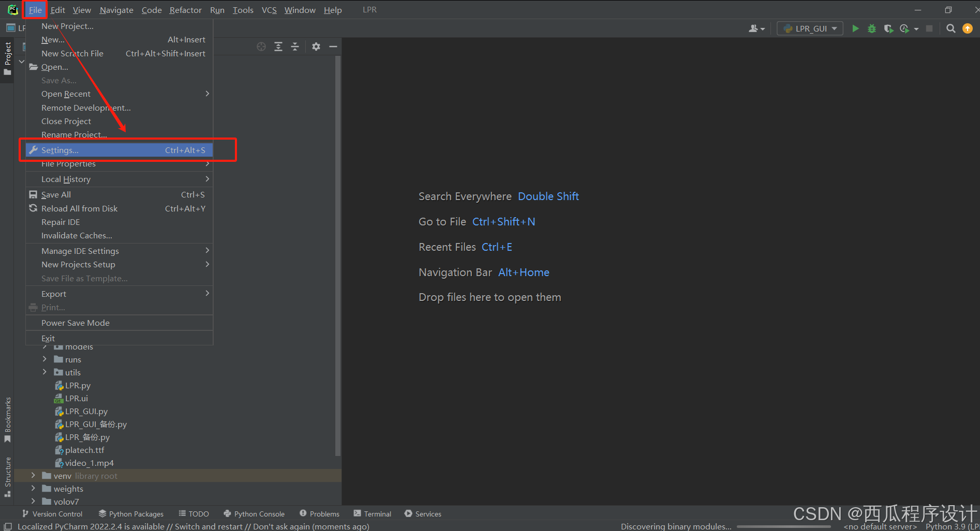Screen dimensions: 980x531
Task: Select LPR_GUI.py file
Action: [86, 411]
